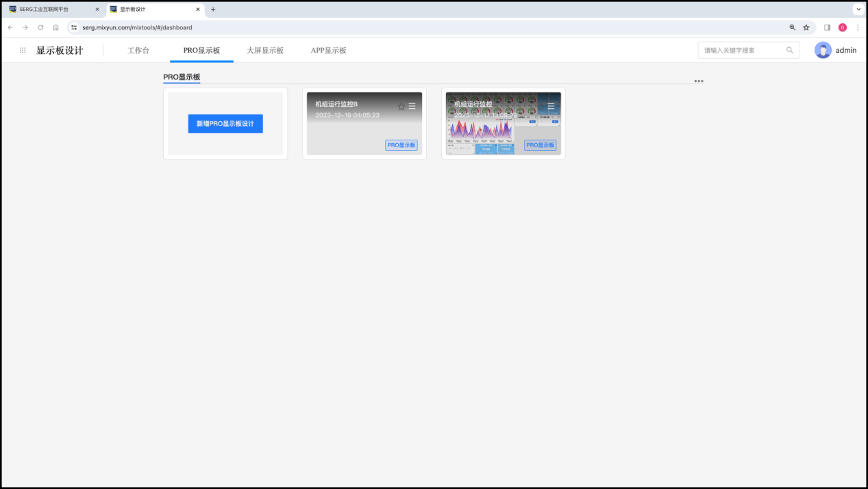
Task: Reload the page
Action: point(40,27)
